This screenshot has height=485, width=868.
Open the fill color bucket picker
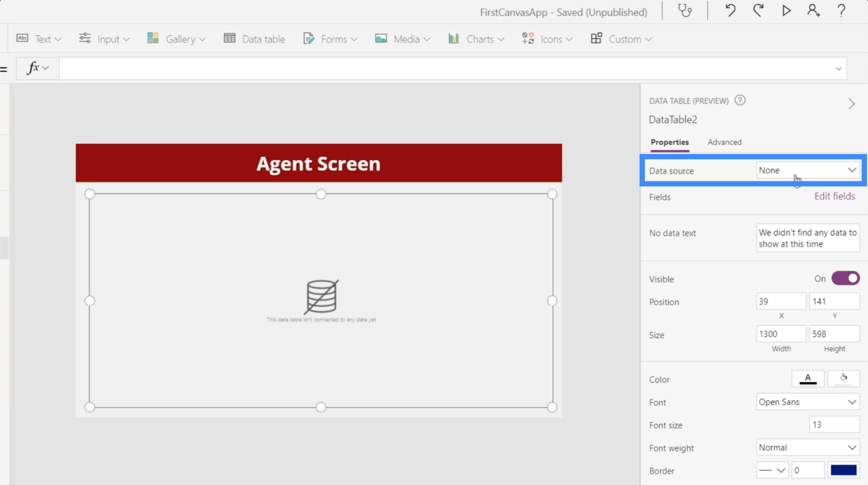point(843,378)
